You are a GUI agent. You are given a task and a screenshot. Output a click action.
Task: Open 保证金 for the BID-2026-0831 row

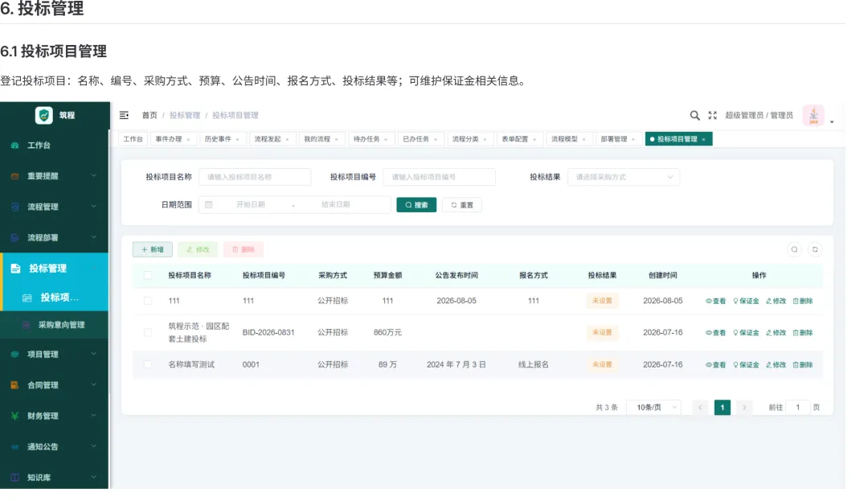(746, 333)
